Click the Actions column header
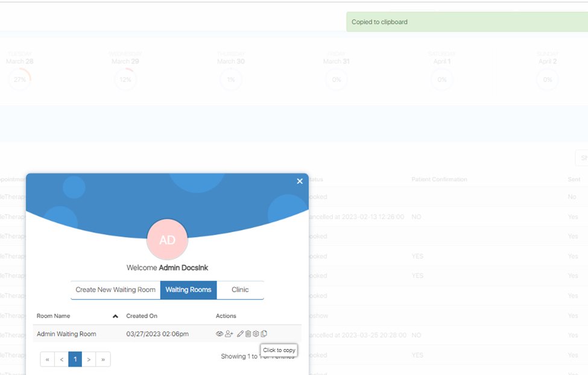This screenshot has width=588, height=375. point(226,316)
